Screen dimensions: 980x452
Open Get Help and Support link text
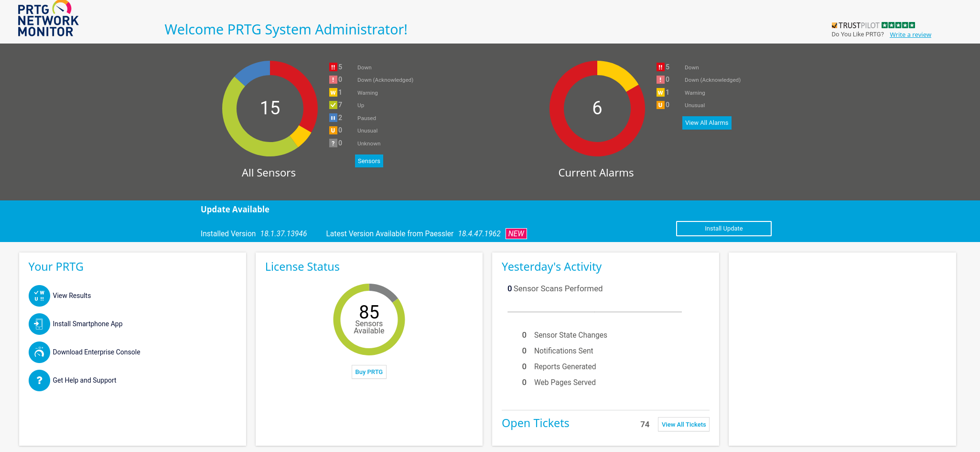point(85,381)
